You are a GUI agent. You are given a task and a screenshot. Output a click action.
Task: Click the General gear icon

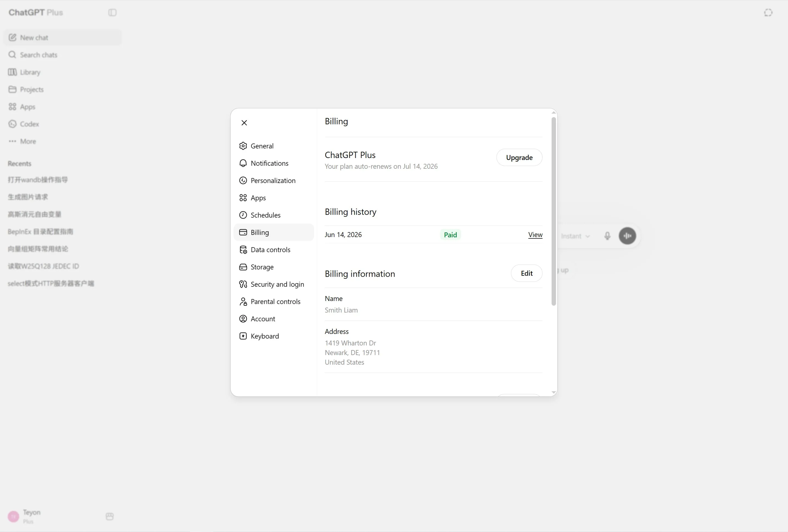(x=243, y=146)
